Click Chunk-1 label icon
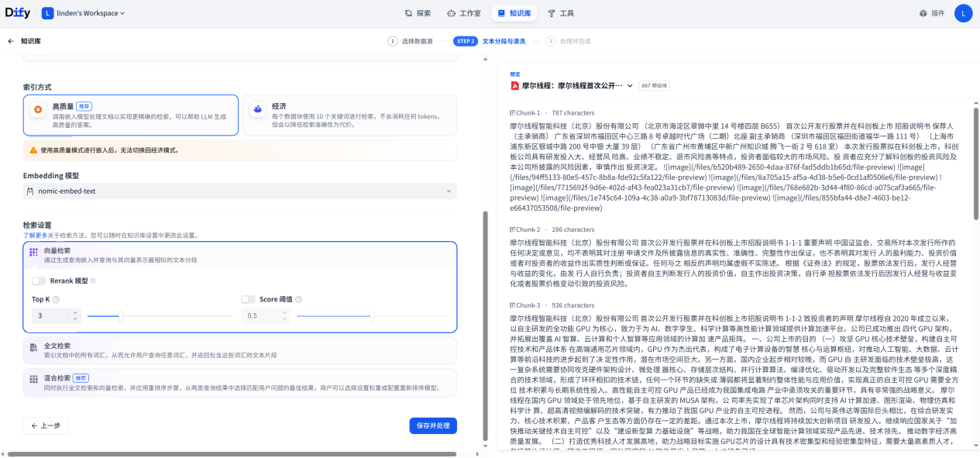980x458 pixels. pos(512,112)
